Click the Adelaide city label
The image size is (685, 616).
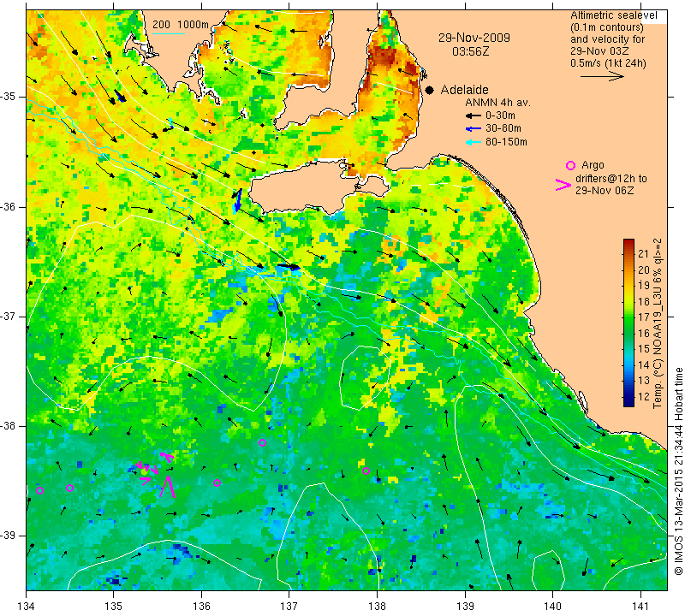pyautogui.click(x=464, y=90)
